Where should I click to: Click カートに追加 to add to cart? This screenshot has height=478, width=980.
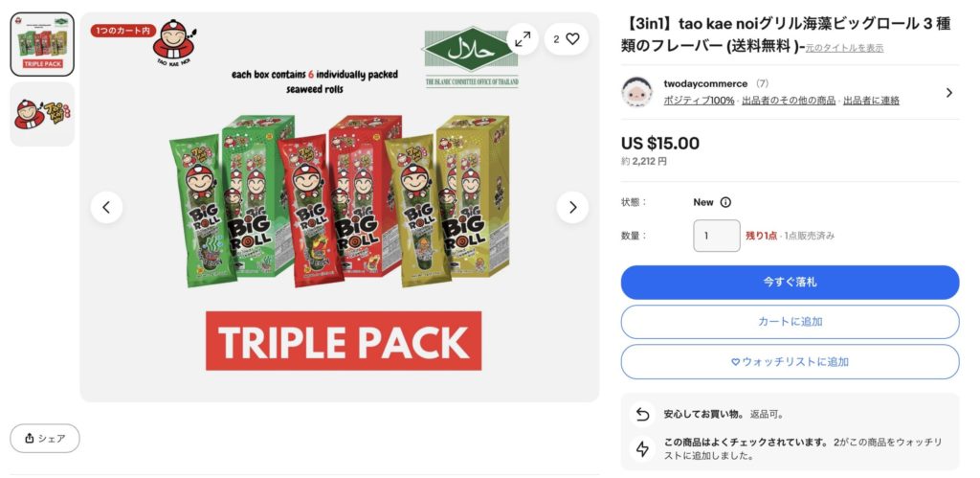[790, 322]
